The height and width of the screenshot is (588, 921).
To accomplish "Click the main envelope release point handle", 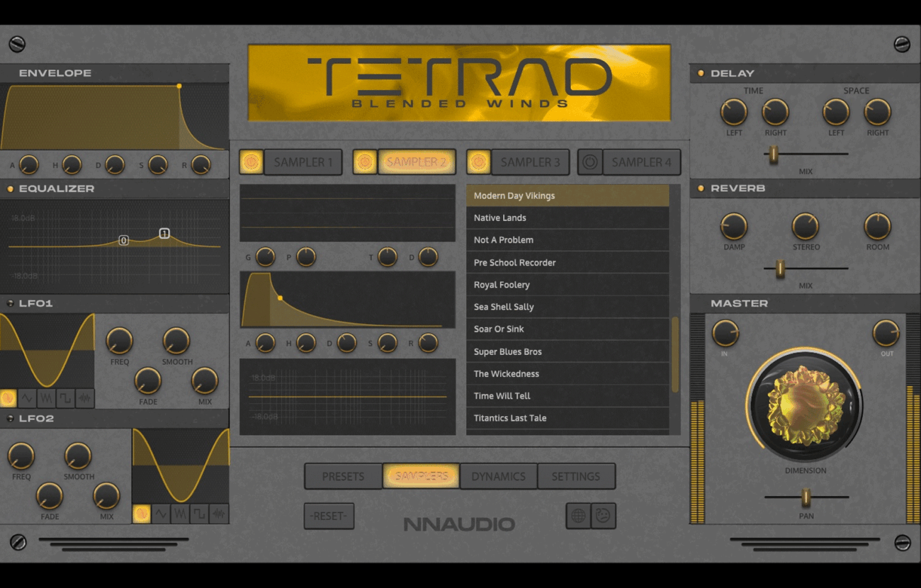I will pos(179,86).
